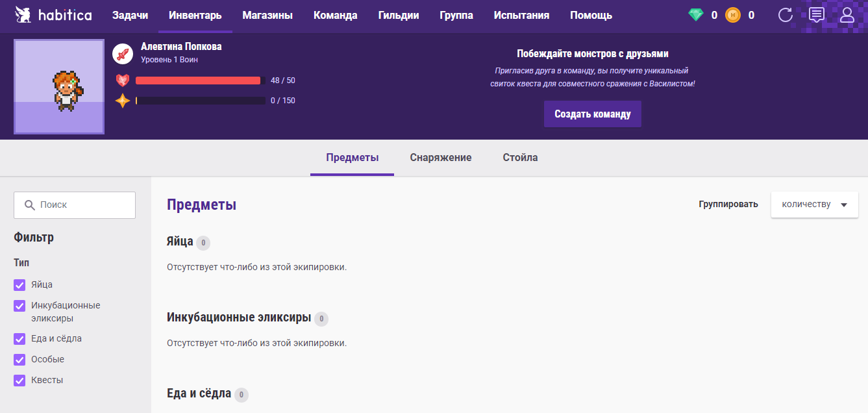Click the Поиск search field
Screen dimensions: 868x413
[75, 205]
